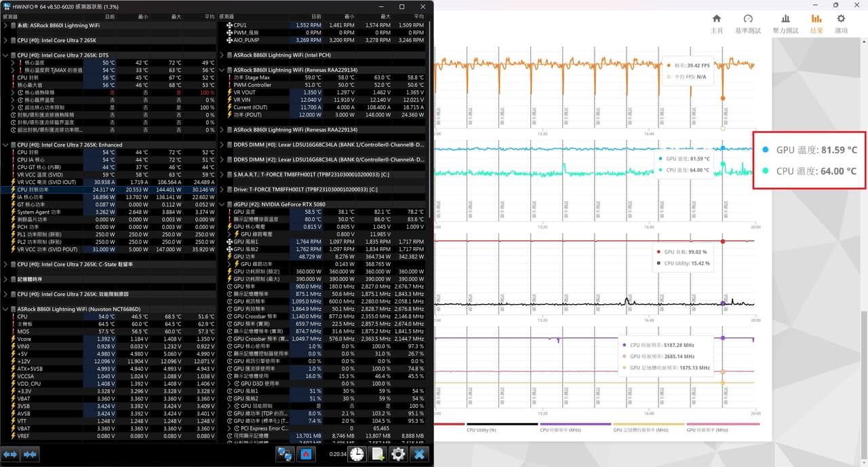Image resolution: width=868 pixels, height=467 pixels.
Task: Select the 功率 Stage Max temperature row
Action: pos(324,77)
